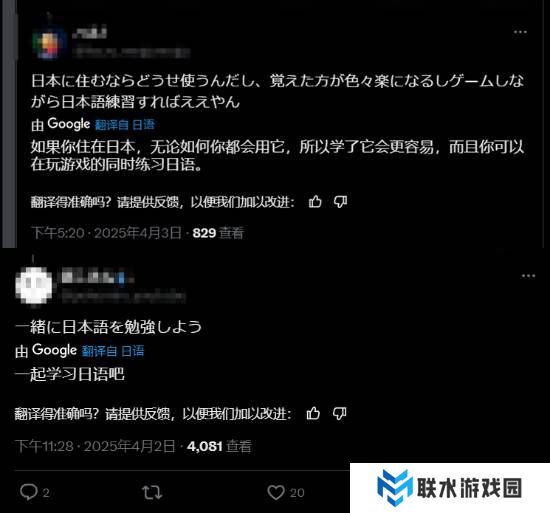The image size is (550, 513).
Task: Click the 下午5:20 · 2025年4月3日 timestamp
Action: click(106, 233)
